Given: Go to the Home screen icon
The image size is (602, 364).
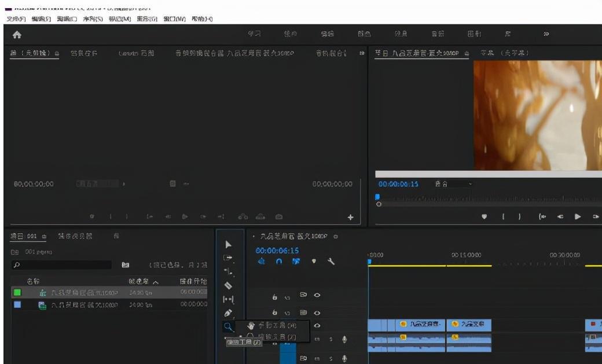Looking at the screenshot, I should 17,35.
